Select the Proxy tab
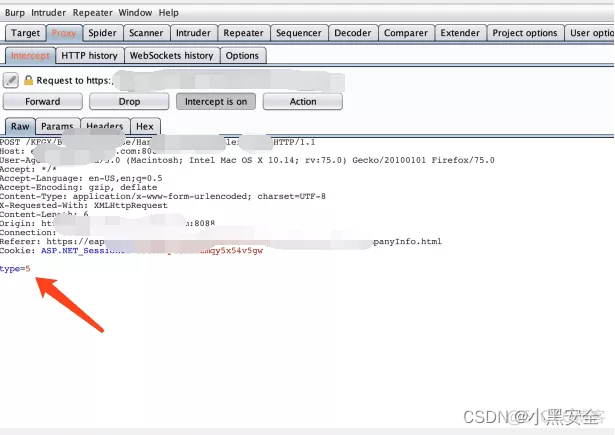The height and width of the screenshot is (435, 615). [64, 33]
